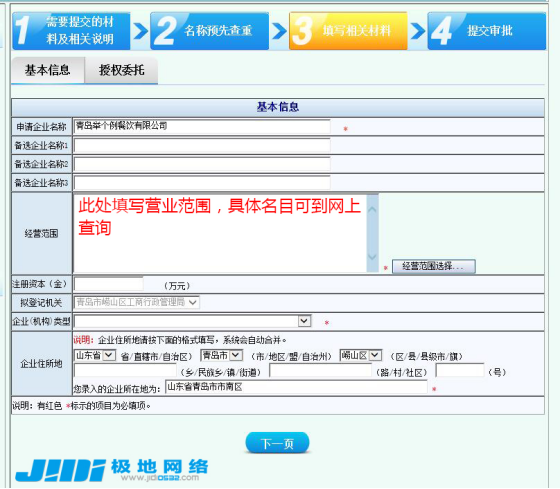The height and width of the screenshot is (489, 560).
Task: Click the 下一页 button
Action: tap(277, 443)
